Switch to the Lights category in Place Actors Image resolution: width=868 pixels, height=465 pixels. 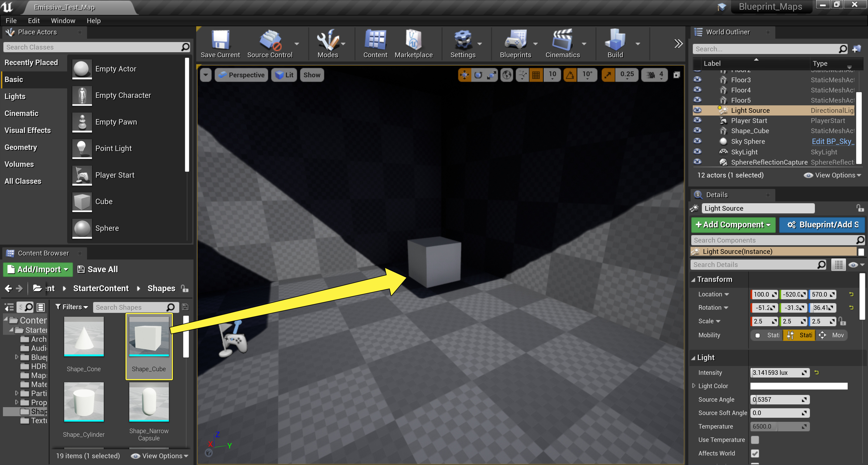[x=15, y=96]
